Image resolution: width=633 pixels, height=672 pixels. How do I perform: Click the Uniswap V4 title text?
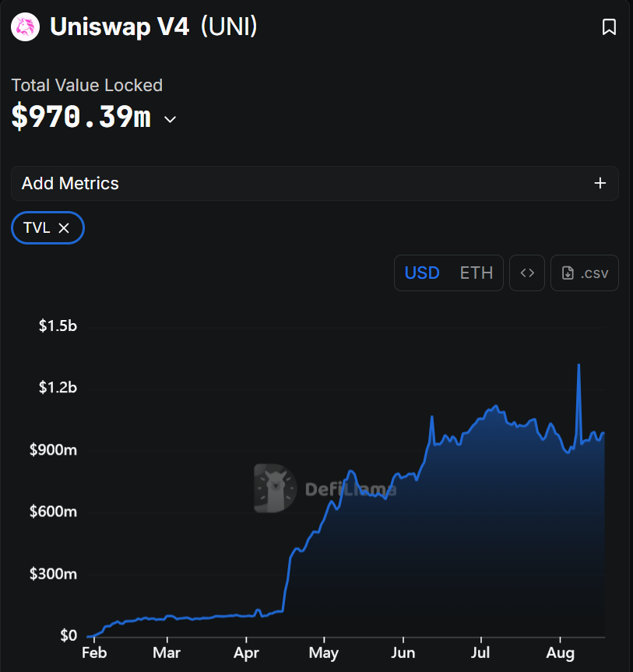119,27
